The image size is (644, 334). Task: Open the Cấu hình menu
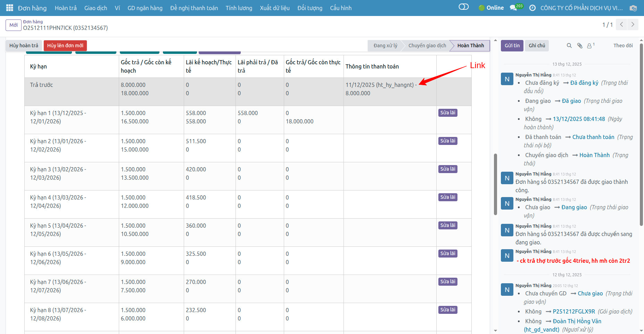pos(340,8)
